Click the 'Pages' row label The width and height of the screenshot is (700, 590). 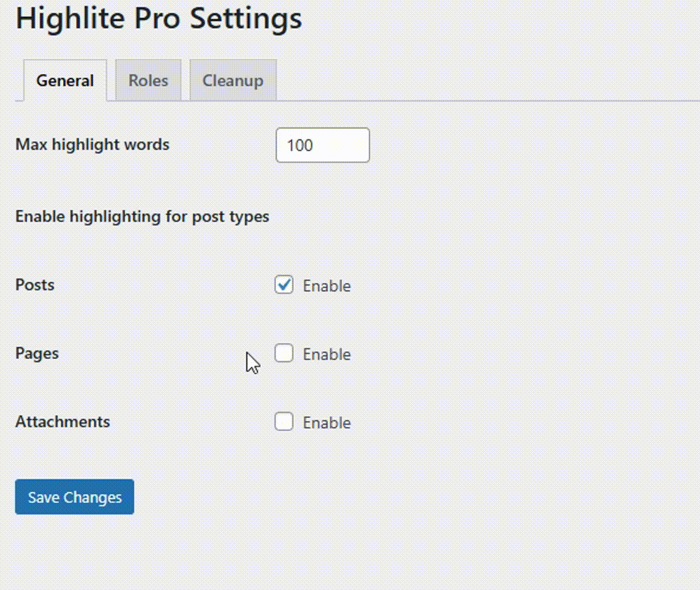[x=37, y=353]
